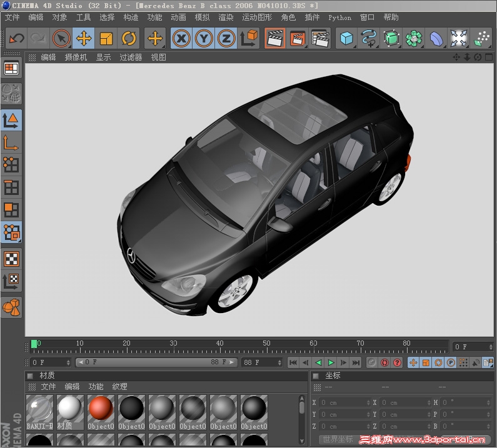Open Render Settings
Viewport: 497px width, 448px height.
[x=320, y=38]
